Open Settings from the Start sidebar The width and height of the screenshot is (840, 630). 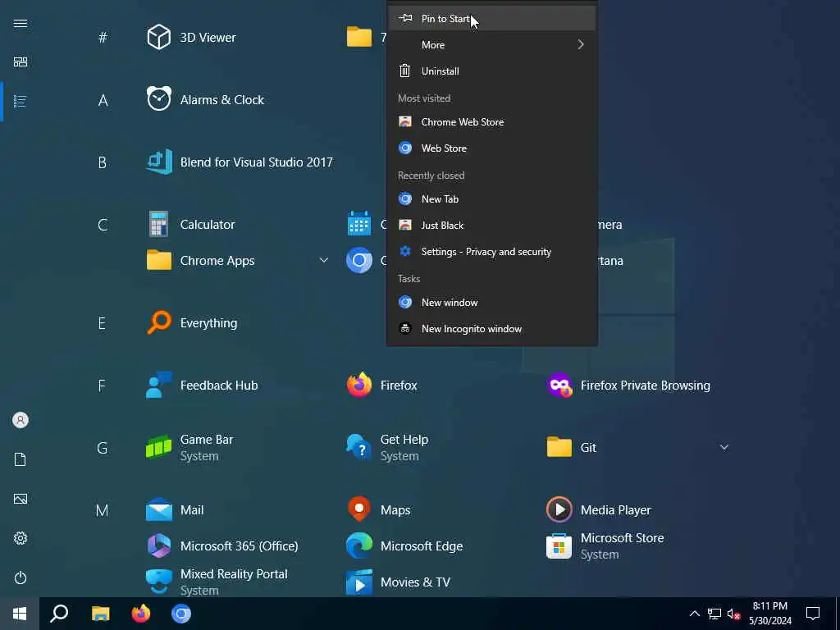click(x=21, y=538)
